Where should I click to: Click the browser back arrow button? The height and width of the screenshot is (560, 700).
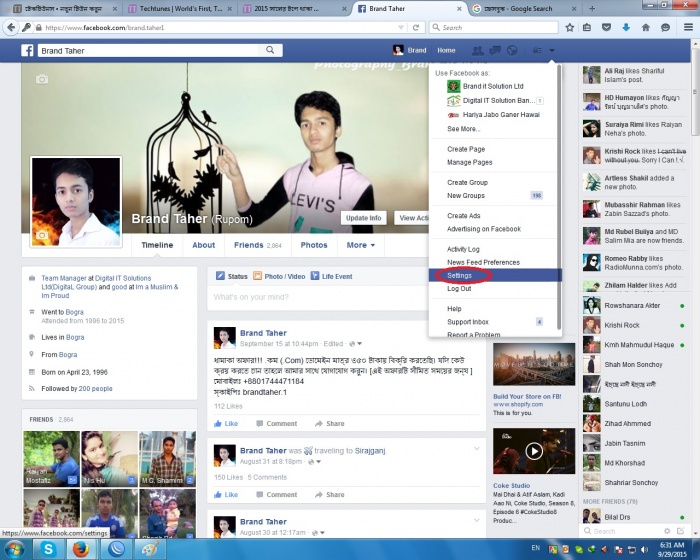point(11,27)
